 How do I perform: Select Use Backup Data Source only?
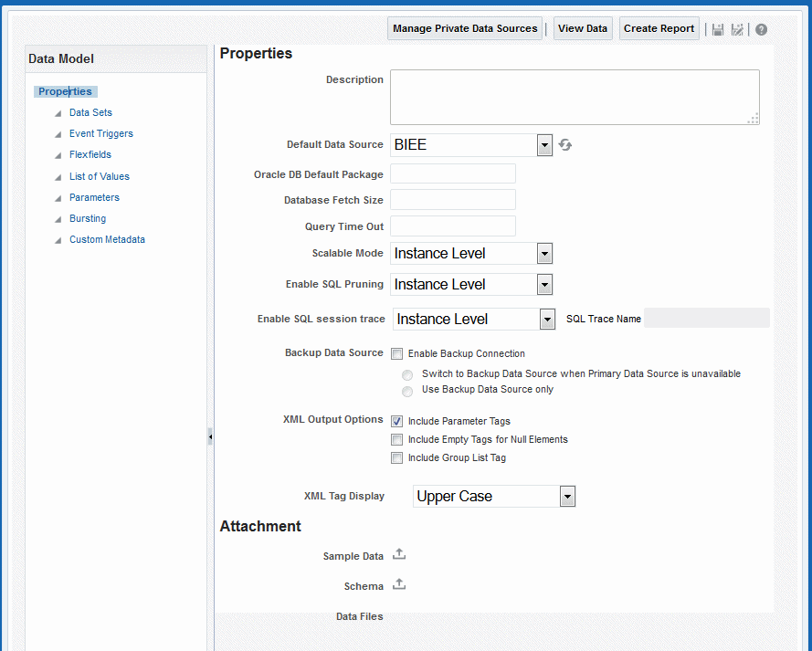pos(407,392)
